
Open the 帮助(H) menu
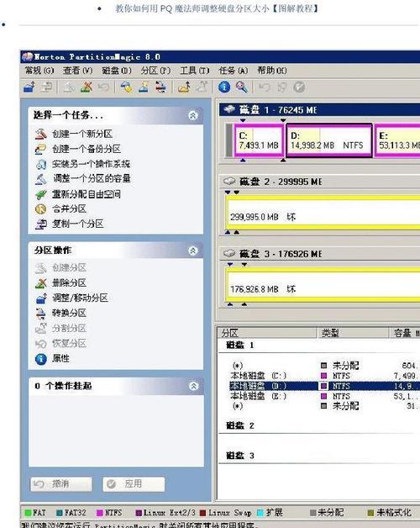272,71
